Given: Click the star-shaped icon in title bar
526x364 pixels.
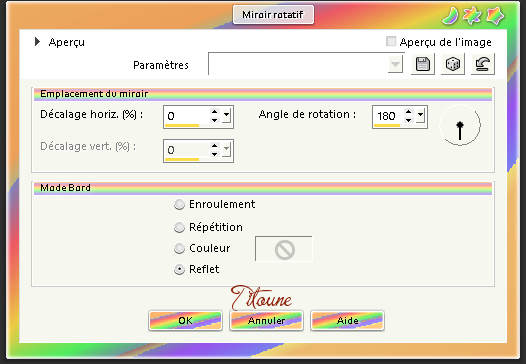Looking at the screenshot, I should [472, 15].
